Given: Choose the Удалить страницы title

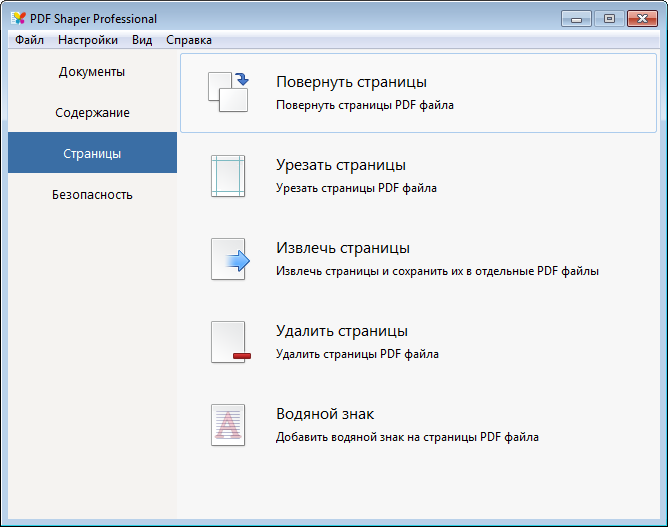Looking at the screenshot, I should 342,331.
